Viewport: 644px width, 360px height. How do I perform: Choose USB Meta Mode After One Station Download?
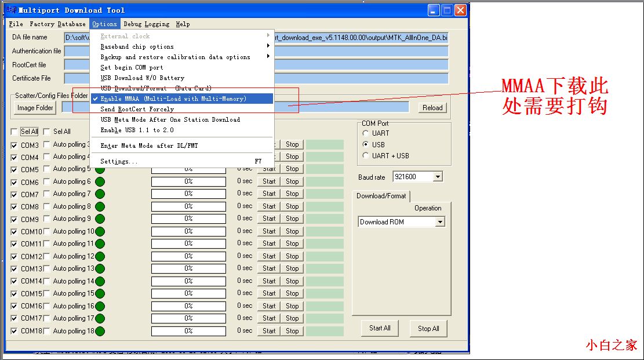(x=181, y=119)
